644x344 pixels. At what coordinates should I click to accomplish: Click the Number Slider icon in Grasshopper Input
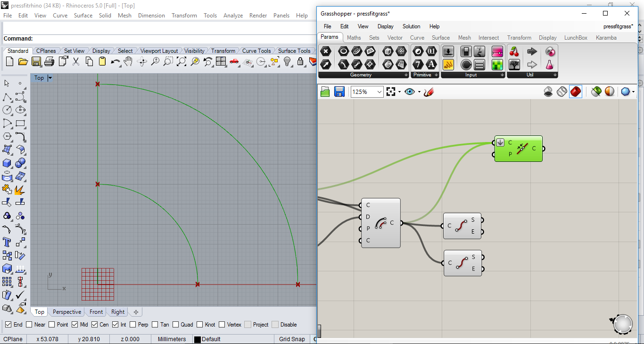pyautogui.click(x=448, y=51)
